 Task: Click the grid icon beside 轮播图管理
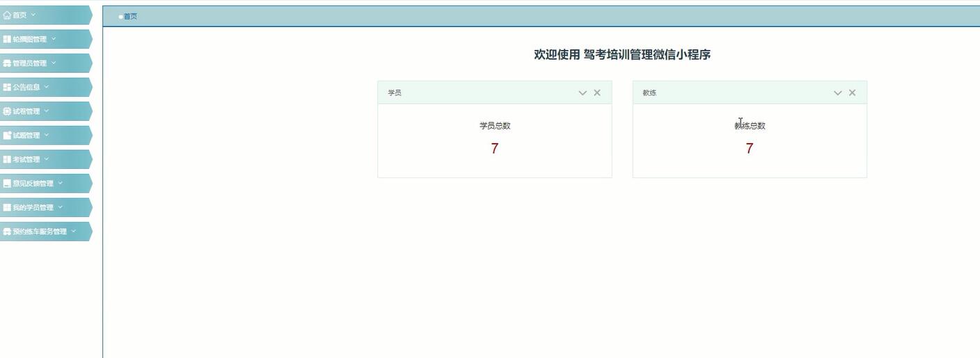(x=7, y=39)
